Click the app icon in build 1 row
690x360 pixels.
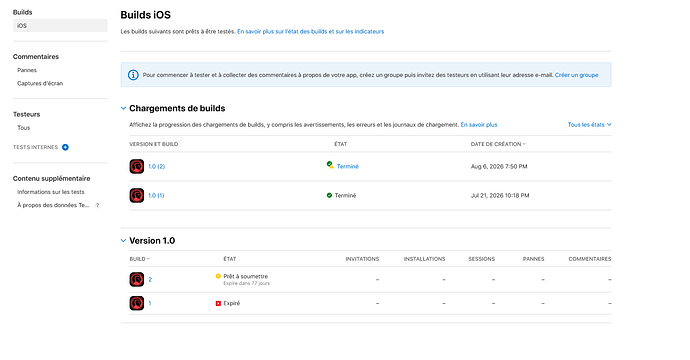137,303
